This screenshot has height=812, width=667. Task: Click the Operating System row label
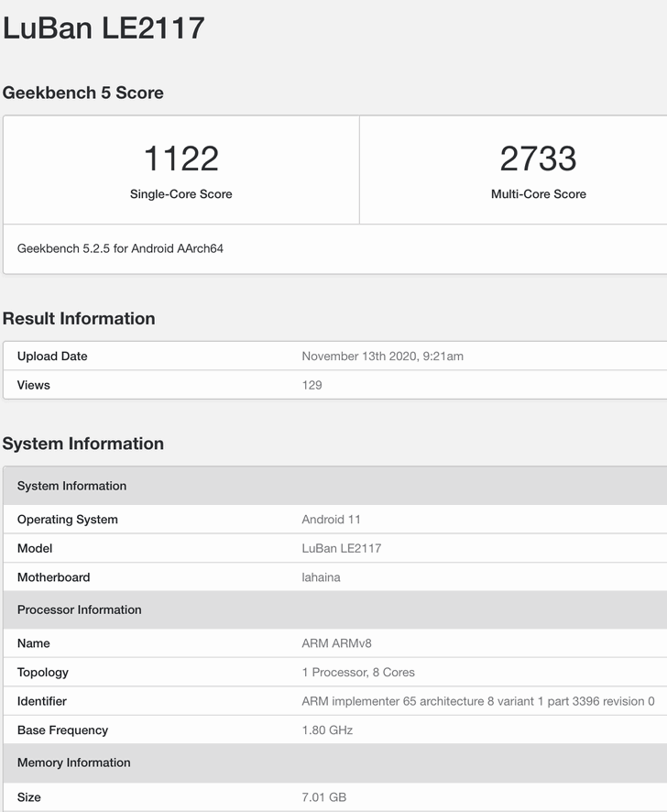pyautogui.click(x=67, y=520)
